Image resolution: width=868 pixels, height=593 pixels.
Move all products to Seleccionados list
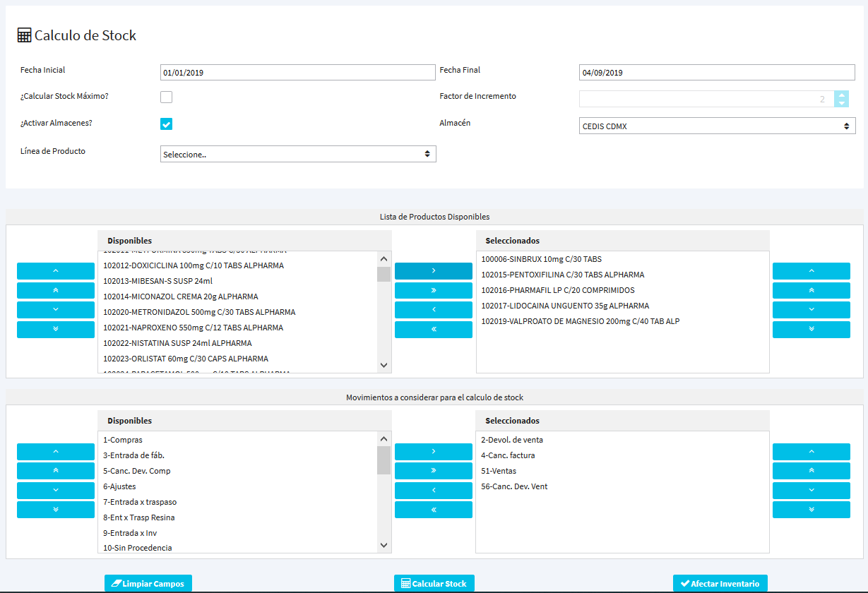point(433,291)
